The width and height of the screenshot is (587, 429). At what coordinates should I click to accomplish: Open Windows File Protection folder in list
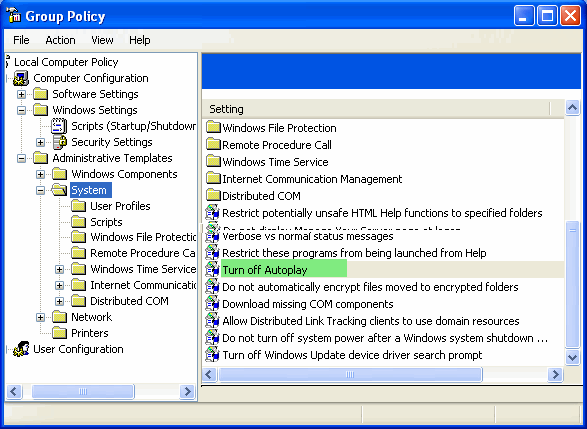[279, 128]
